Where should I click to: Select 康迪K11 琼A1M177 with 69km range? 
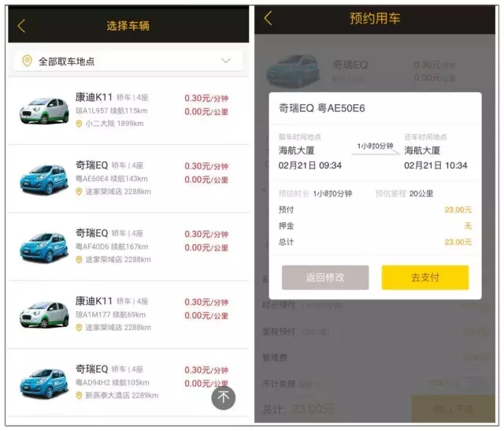(x=128, y=314)
